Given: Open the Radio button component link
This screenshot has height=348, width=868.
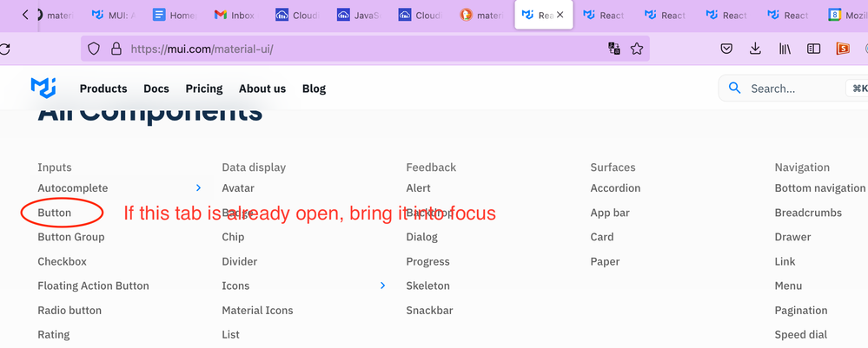Looking at the screenshot, I should [x=70, y=310].
